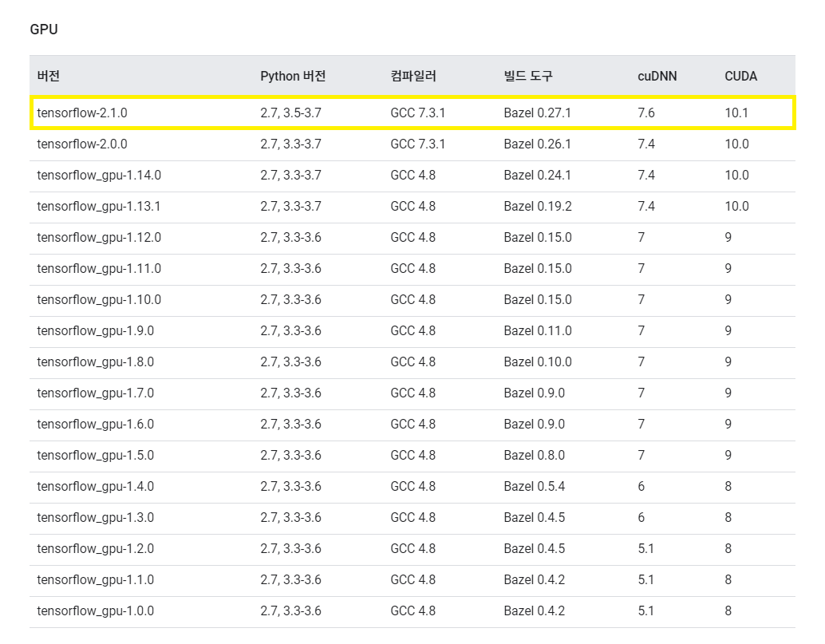Click the tensorflow_gpu-1.1.0 cell
The width and height of the screenshot is (825, 644).
tap(95, 579)
